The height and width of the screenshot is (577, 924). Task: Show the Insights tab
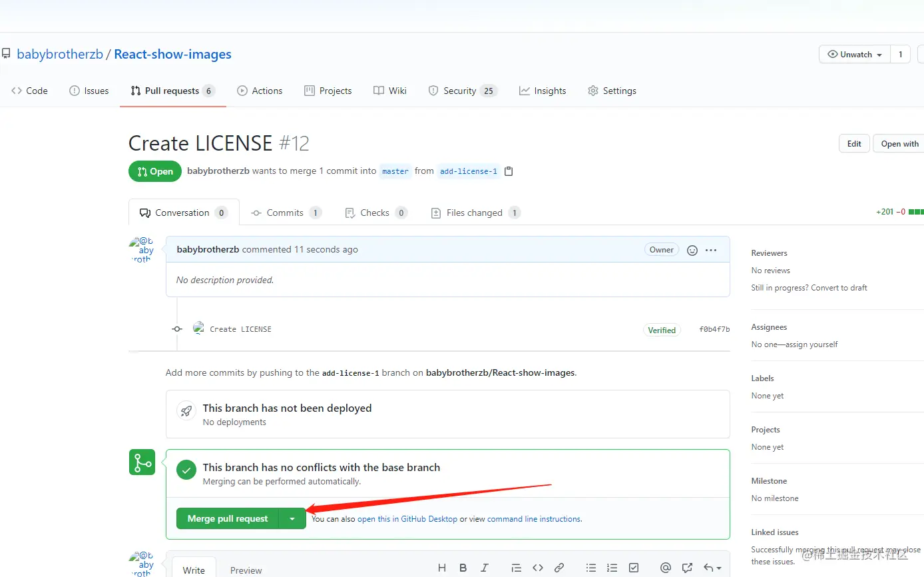click(x=543, y=91)
